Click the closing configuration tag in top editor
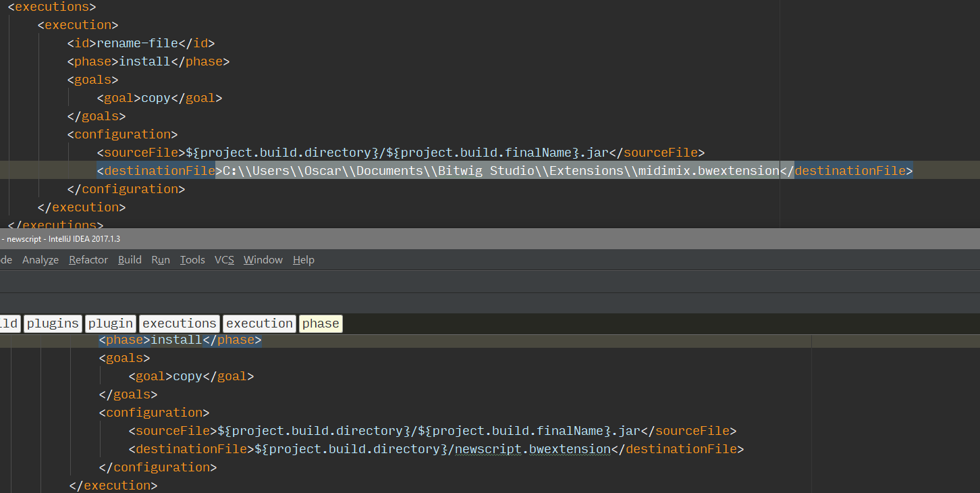 [126, 189]
